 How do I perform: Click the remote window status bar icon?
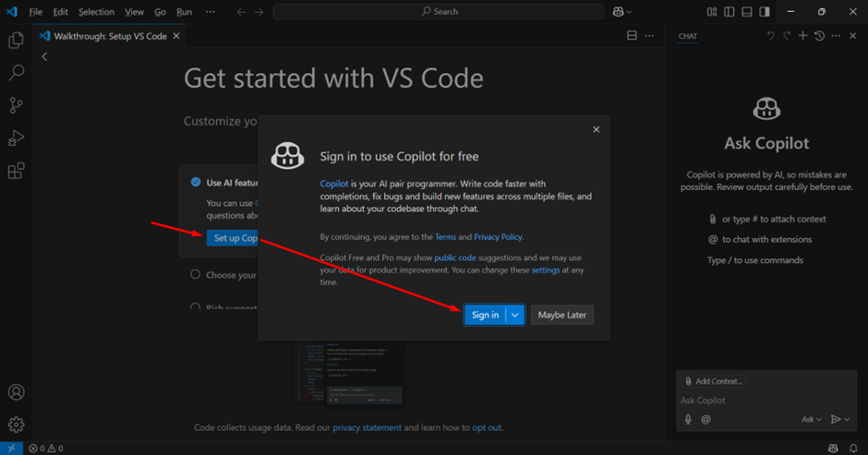click(11, 449)
